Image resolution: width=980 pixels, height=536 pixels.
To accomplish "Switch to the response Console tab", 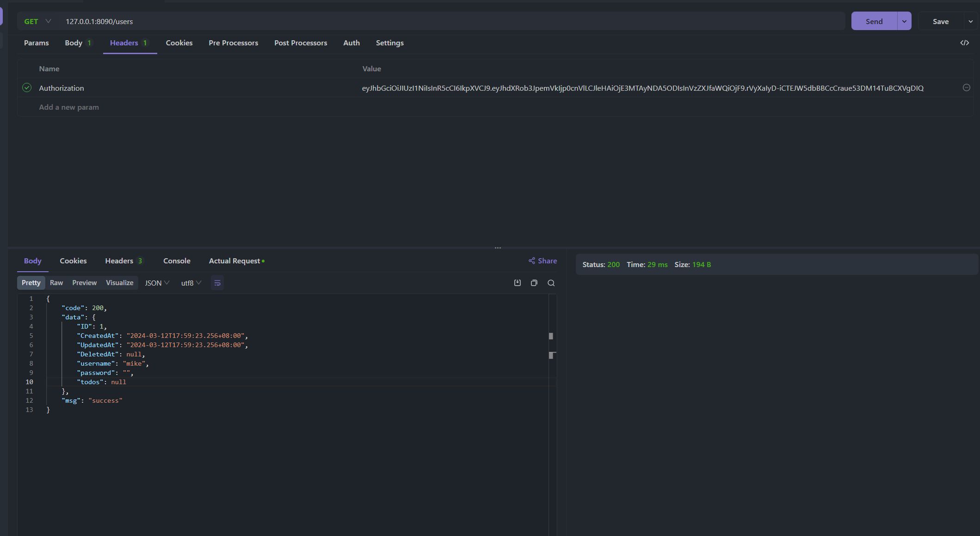I will tap(177, 261).
